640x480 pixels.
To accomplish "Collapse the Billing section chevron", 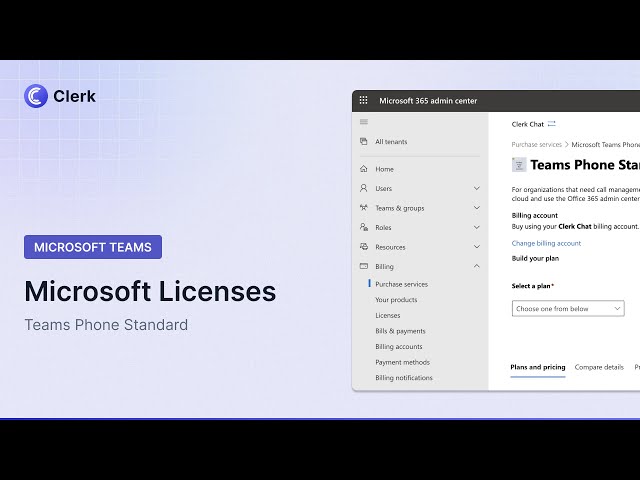I will [x=476, y=266].
